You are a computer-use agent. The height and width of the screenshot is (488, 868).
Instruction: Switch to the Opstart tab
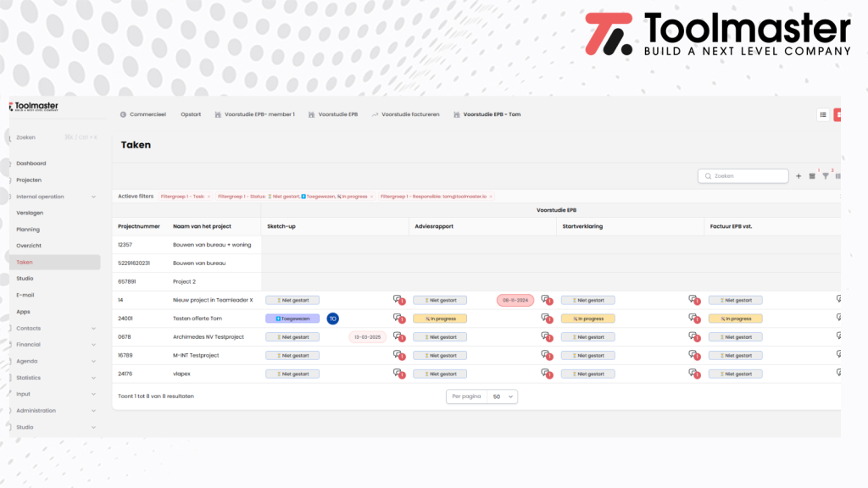coord(191,114)
